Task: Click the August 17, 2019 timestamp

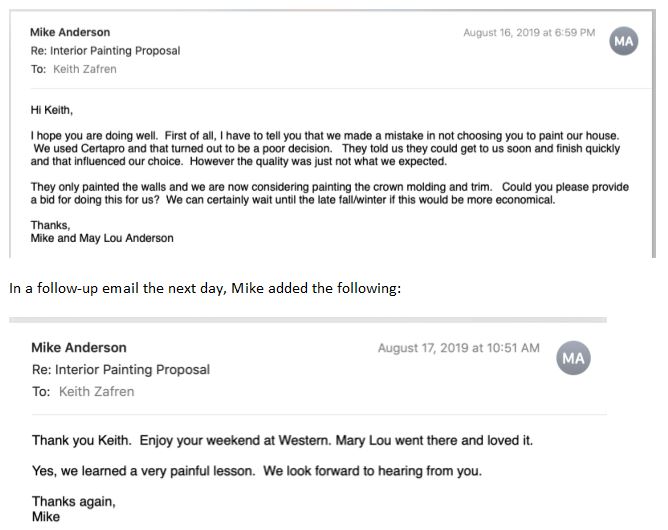Action: click(459, 348)
